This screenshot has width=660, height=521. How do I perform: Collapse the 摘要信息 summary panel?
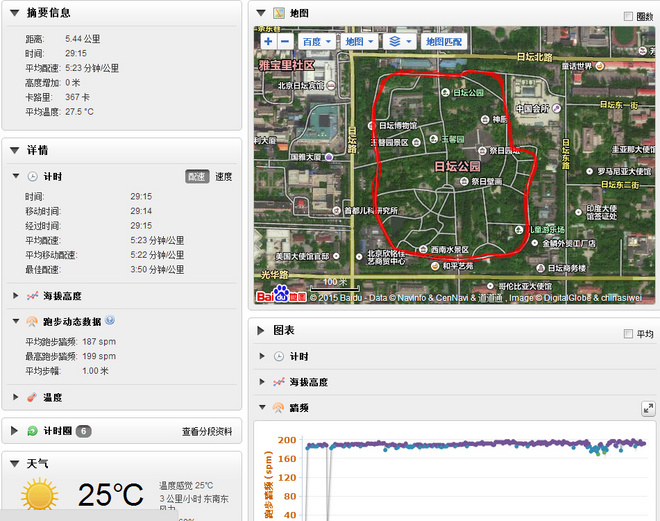[x=15, y=13]
